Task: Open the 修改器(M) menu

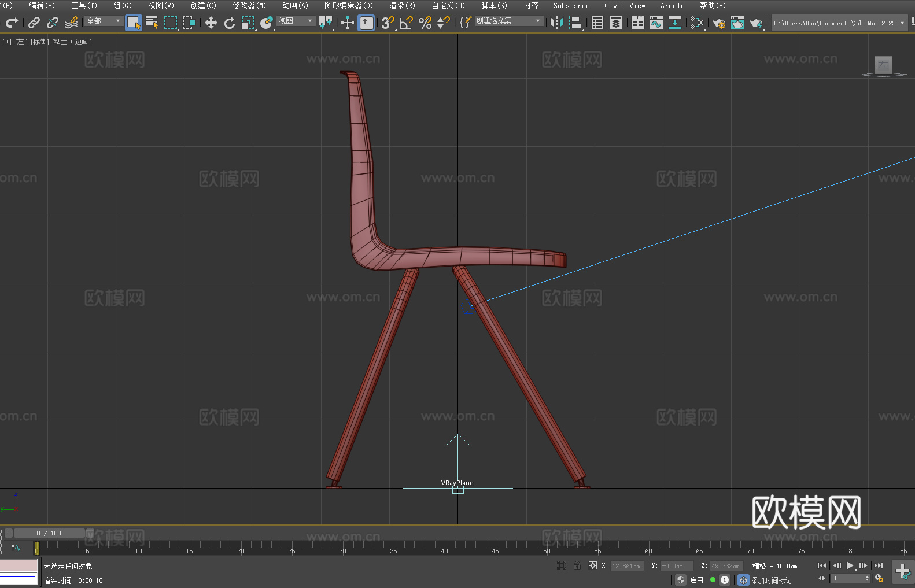Action: tap(249, 5)
